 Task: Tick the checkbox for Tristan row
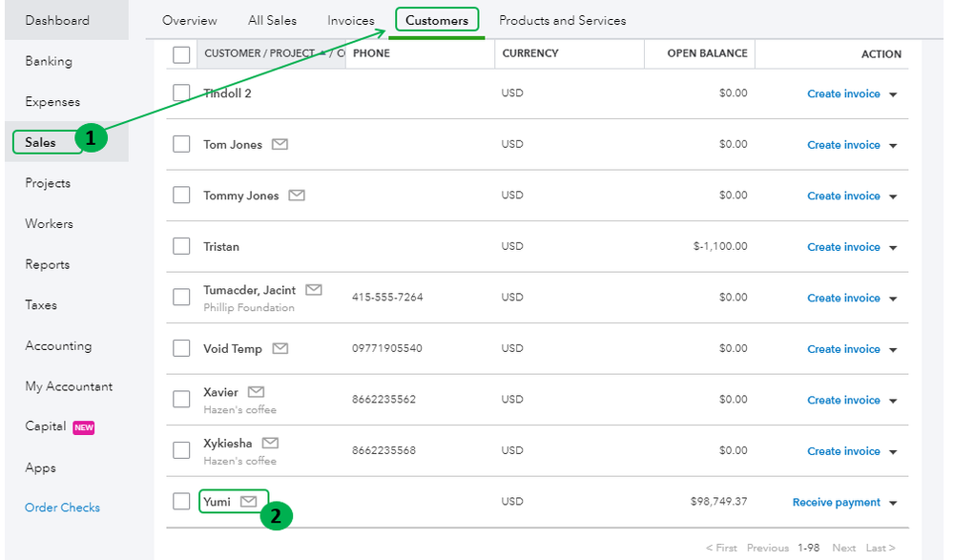(x=181, y=246)
